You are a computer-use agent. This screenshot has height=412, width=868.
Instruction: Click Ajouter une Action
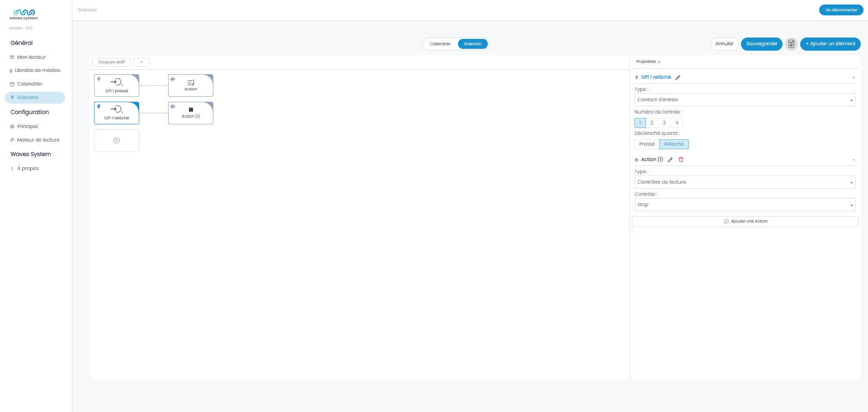745,222
